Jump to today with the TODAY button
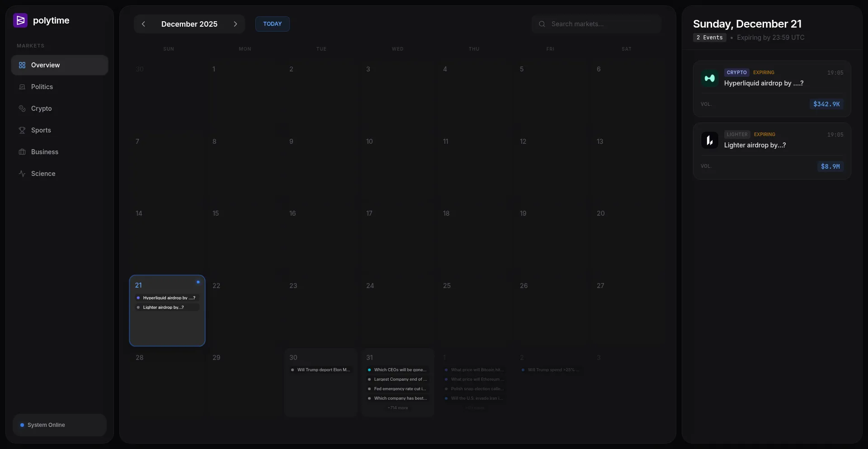 coord(272,24)
